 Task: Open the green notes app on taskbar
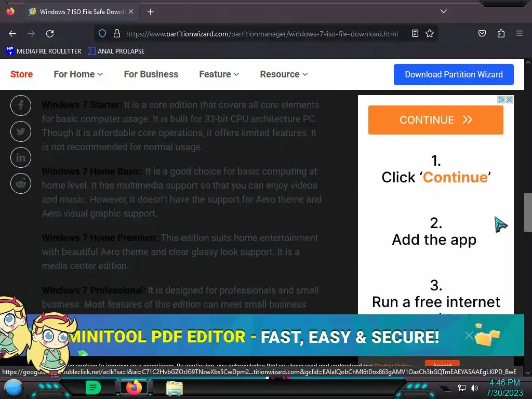point(94,388)
